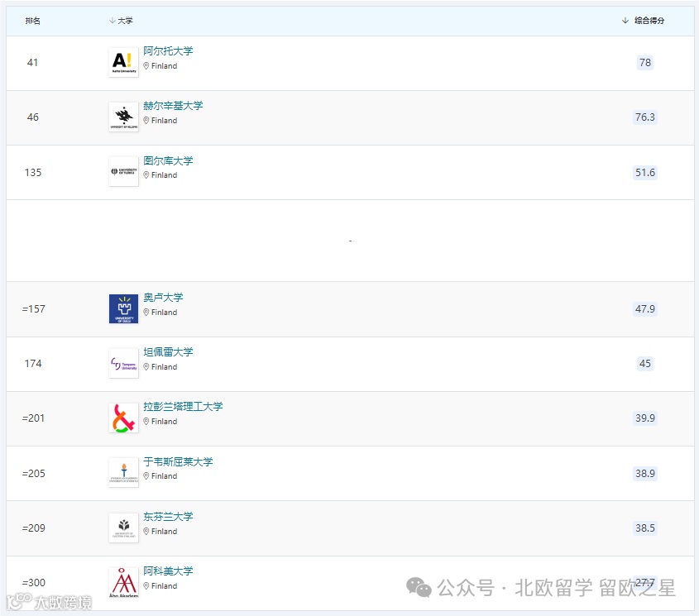Toggle the sort arrow on 大学 column

(x=109, y=20)
